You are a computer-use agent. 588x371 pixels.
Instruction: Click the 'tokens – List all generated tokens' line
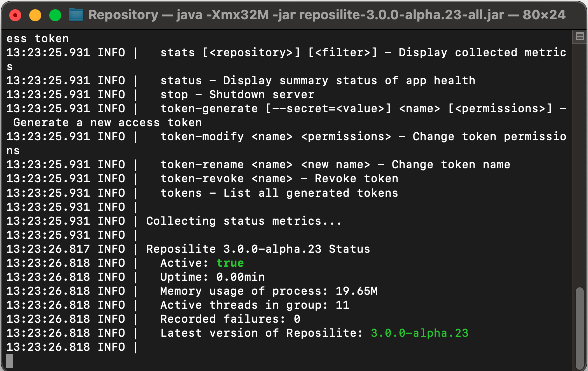click(278, 193)
